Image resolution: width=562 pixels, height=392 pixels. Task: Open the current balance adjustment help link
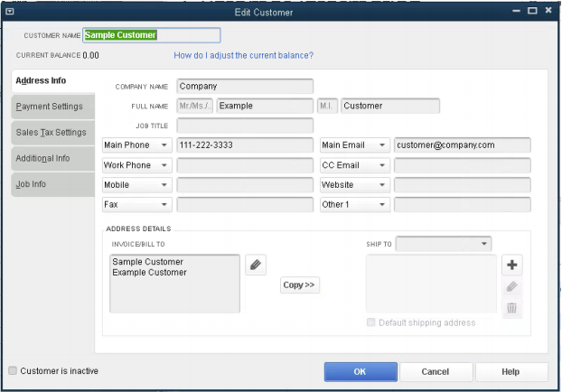point(243,55)
